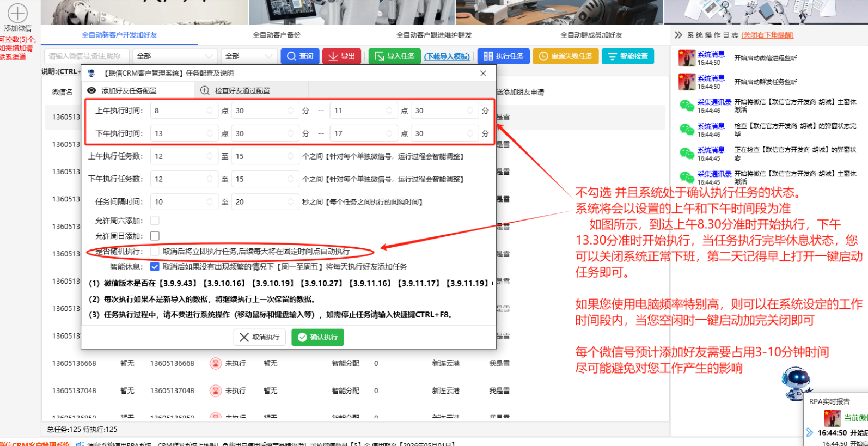Viewport: 868px width, 446px height.
Task: Switch to 全自动新客户开发加好友 tab
Action: [x=119, y=35]
